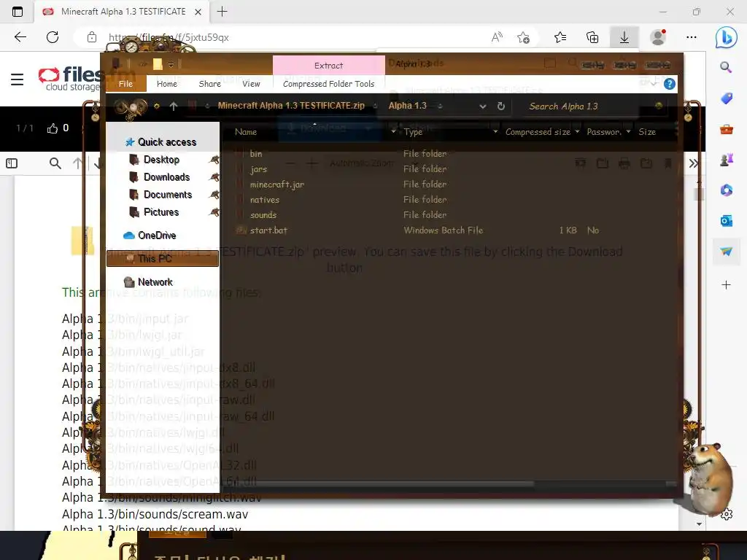Search inside the document preview

tap(55, 163)
